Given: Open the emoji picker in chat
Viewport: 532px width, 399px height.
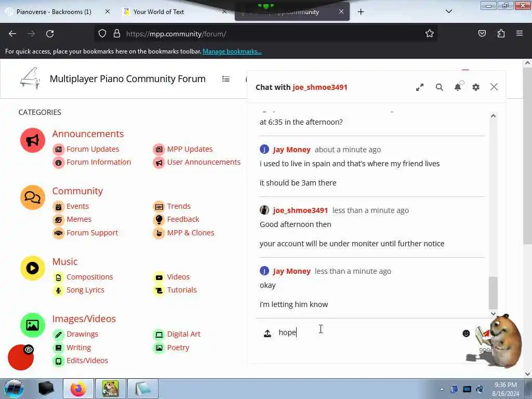Looking at the screenshot, I should [x=466, y=333].
